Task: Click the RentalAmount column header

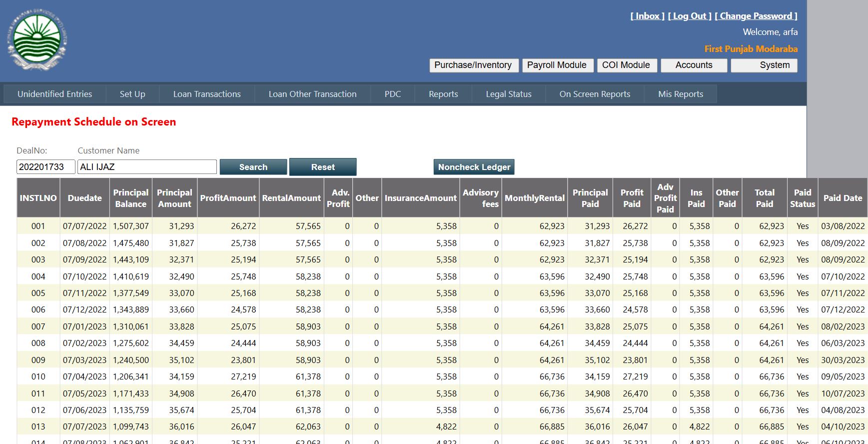Action: 291,198
